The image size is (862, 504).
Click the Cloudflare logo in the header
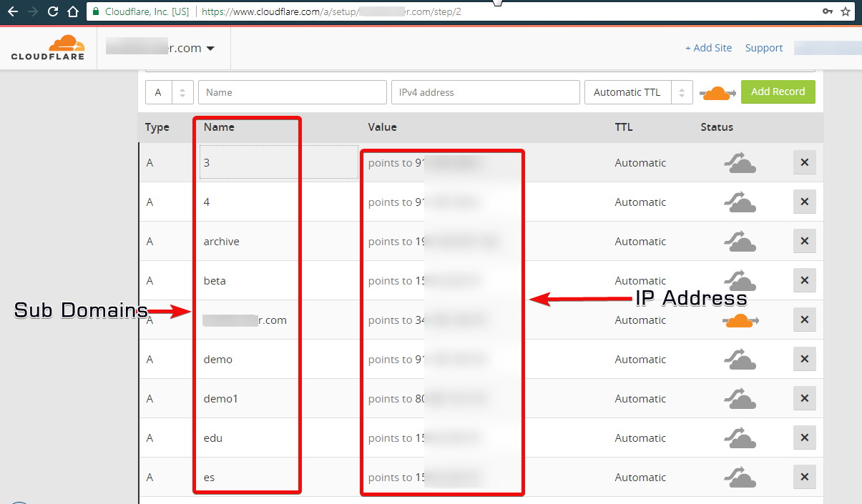tap(46, 47)
